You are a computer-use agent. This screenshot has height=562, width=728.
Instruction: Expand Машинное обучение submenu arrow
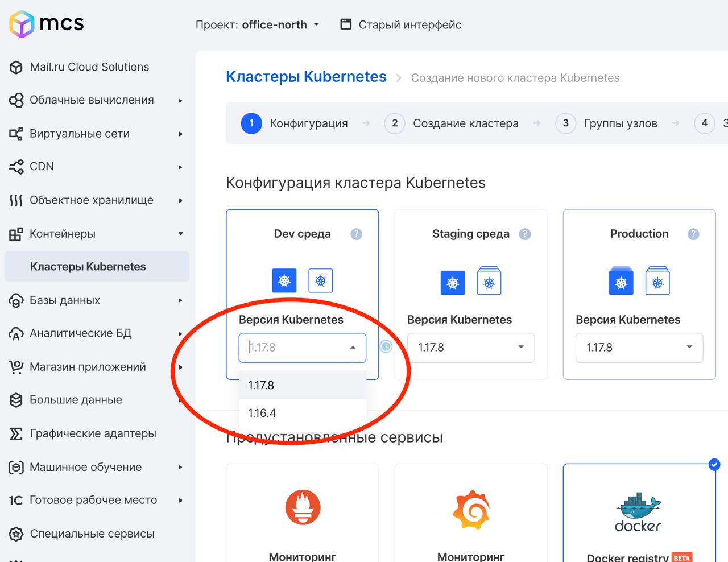pyautogui.click(x=180, y=467)
